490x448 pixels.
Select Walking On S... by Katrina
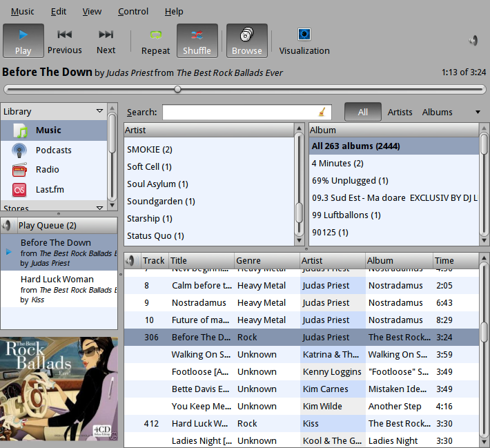click(302, 355)
